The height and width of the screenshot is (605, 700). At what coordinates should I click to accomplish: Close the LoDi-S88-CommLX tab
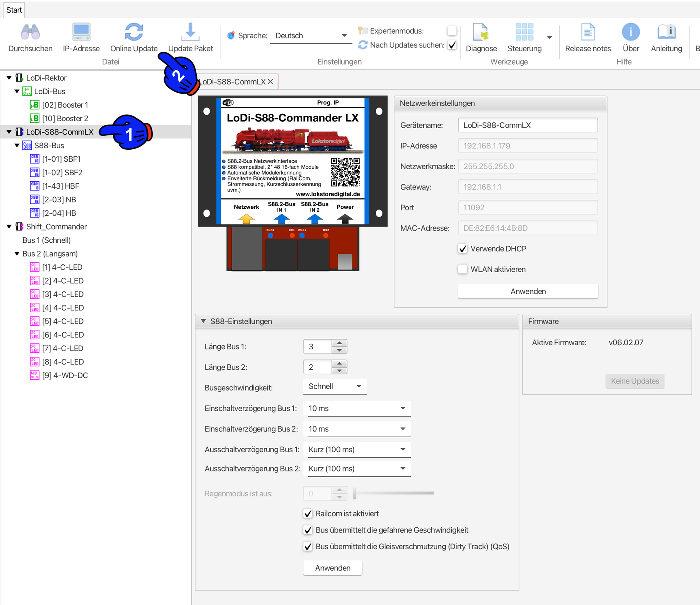point(270,82)
